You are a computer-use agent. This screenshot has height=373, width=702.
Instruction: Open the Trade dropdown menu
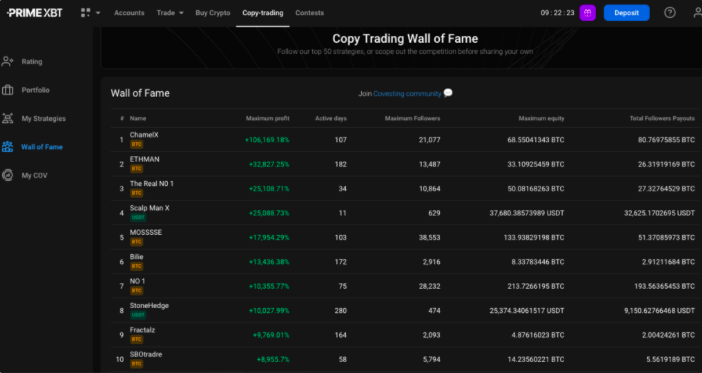click(x=170, y=13)
